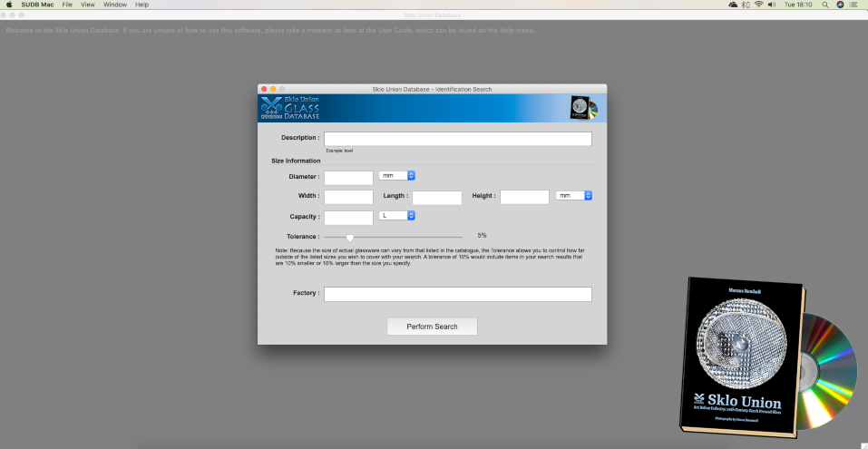Click the Bluetooth icon in menu bar
The image size is (868, 449).
[746, 5]
